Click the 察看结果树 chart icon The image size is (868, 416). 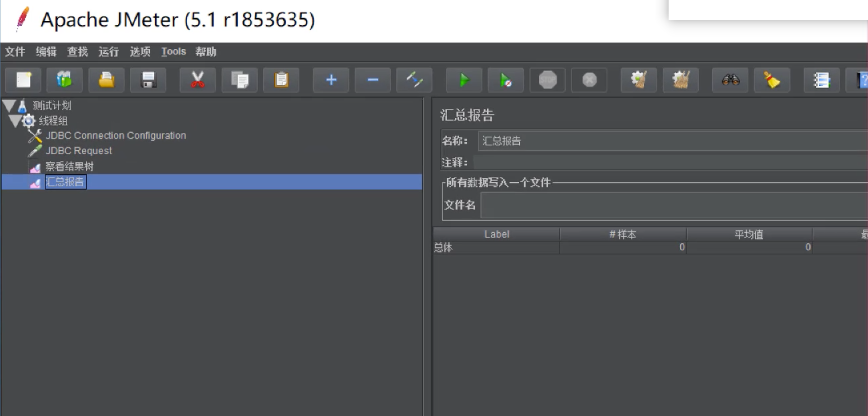(35, 168)
